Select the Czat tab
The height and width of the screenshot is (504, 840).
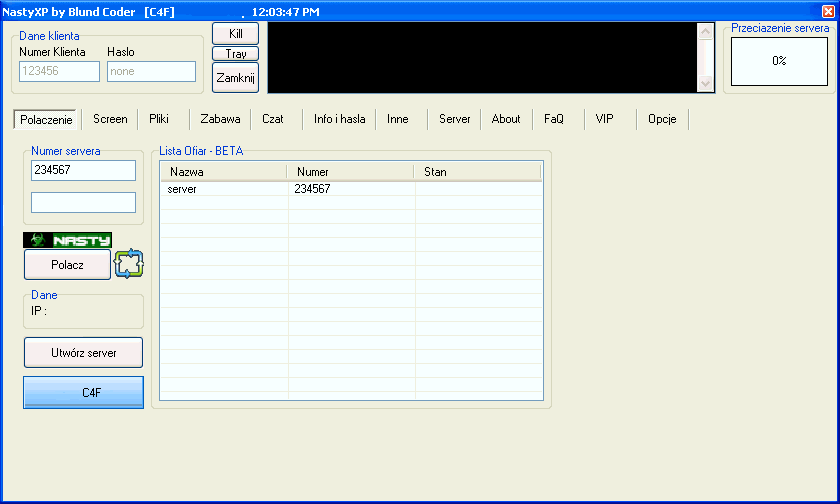pos(273,119)
